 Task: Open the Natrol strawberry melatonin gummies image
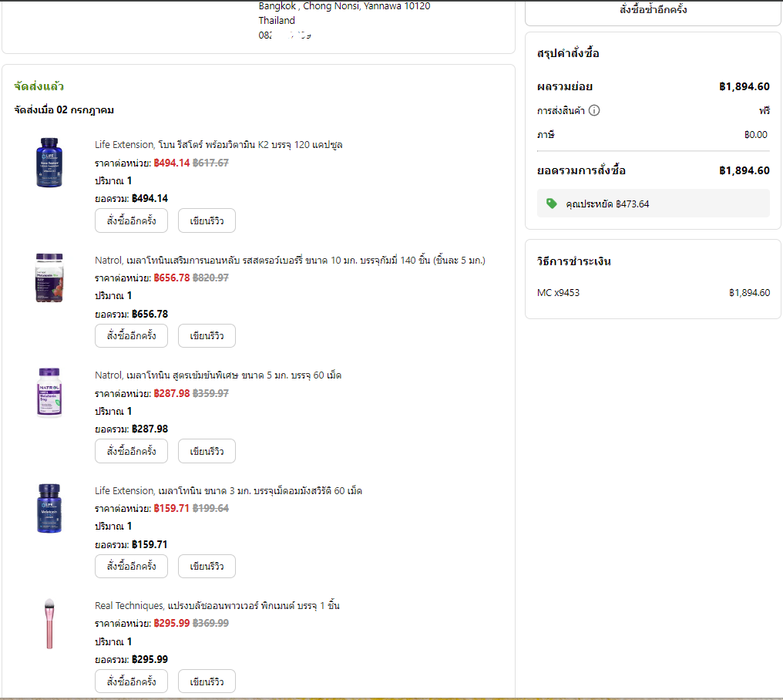[x=49, y=278]
